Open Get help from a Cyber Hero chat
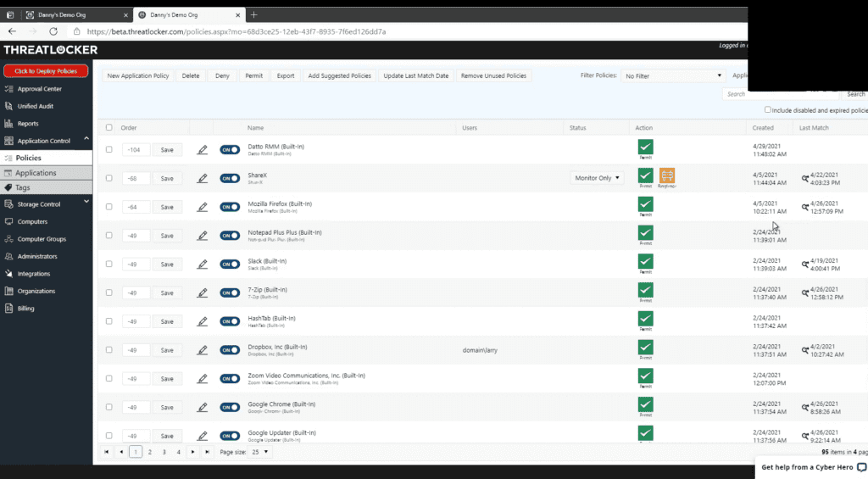 pyautogui.click(x=811, y=467)
